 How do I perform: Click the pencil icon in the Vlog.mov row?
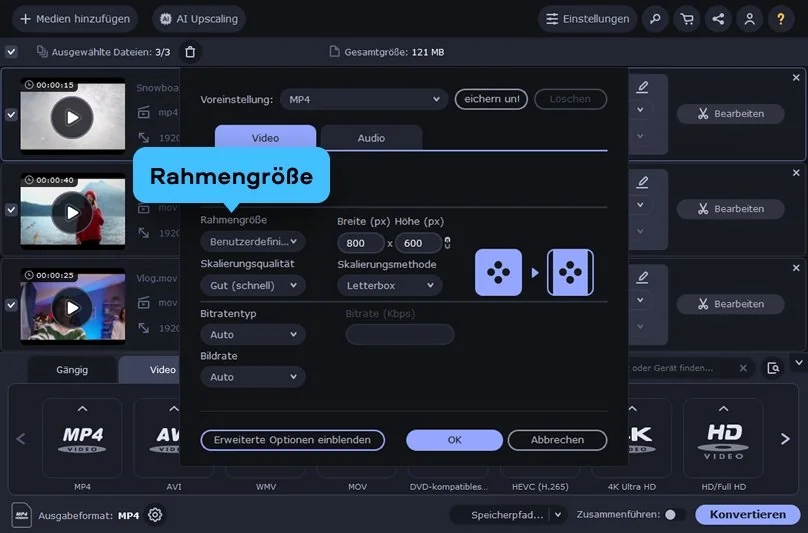(642, 277)
